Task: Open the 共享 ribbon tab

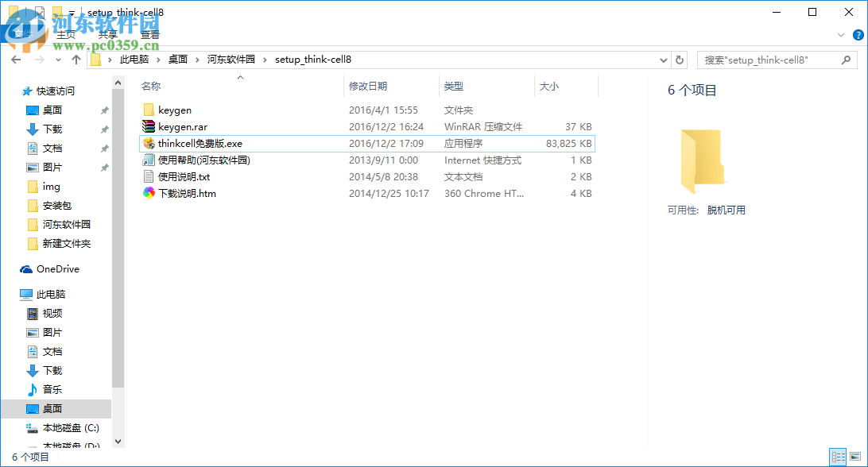Action: click(108, 35)
